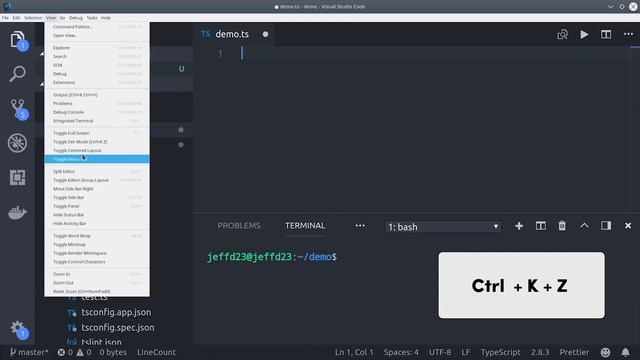The image size is (640, 360).
Task: Open tsconfig.app.json in the file tree
Action: [116, 312]
